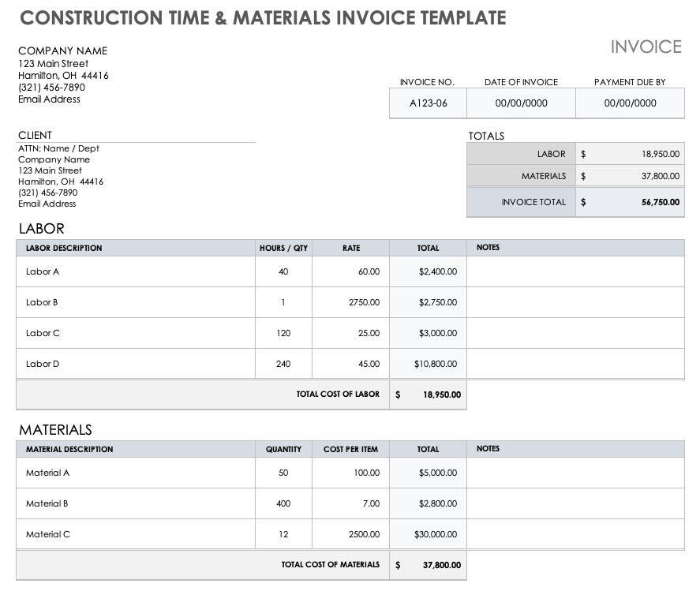The height and width of the screenshot is (606, 700).
Task: Click the company Email Address line
Action: tap(49, 99)
